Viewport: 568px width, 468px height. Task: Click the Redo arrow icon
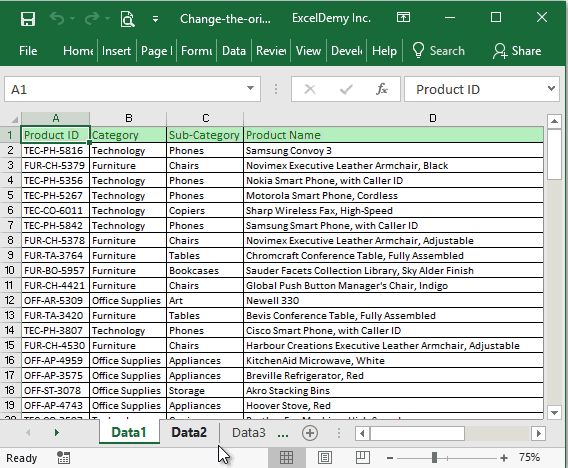pos(92,18)
